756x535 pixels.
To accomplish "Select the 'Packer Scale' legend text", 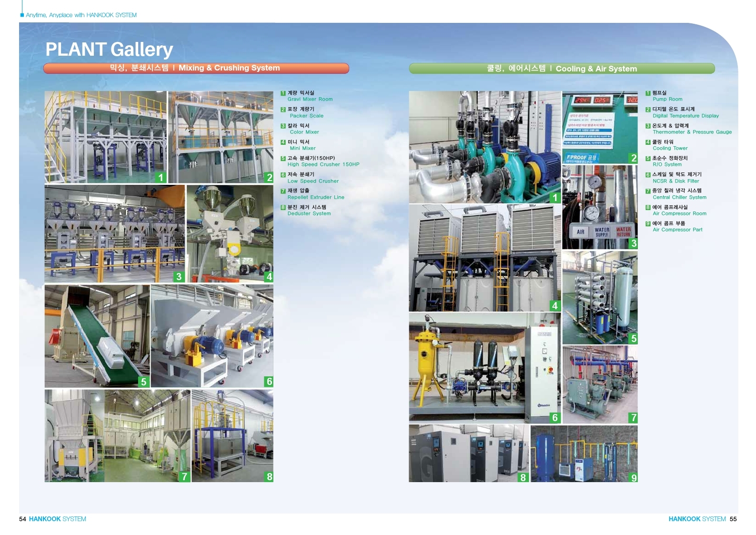I will (306, 116).
